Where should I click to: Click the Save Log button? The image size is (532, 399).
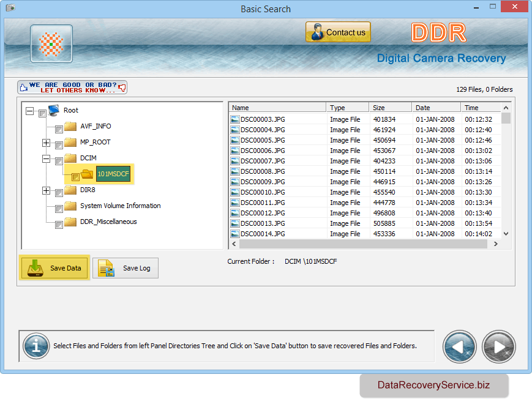126,268
